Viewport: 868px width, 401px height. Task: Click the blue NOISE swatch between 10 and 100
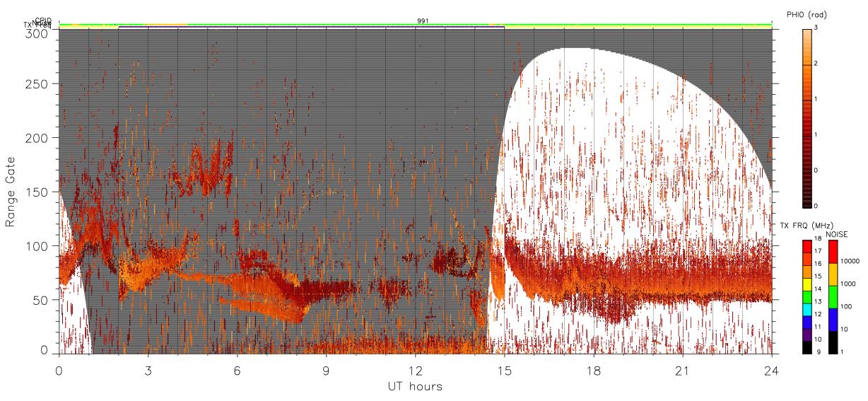pyautogui.click(x=833, y=320)
